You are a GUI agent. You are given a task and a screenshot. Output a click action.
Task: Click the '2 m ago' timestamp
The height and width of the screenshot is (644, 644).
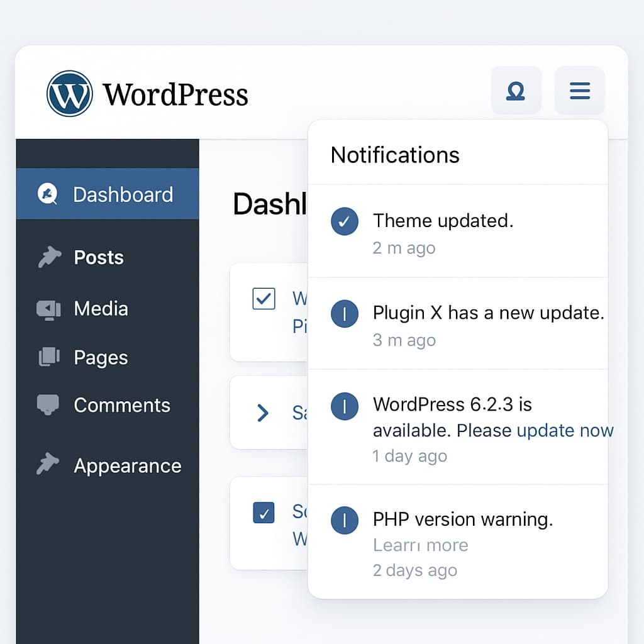click(404, 248)
